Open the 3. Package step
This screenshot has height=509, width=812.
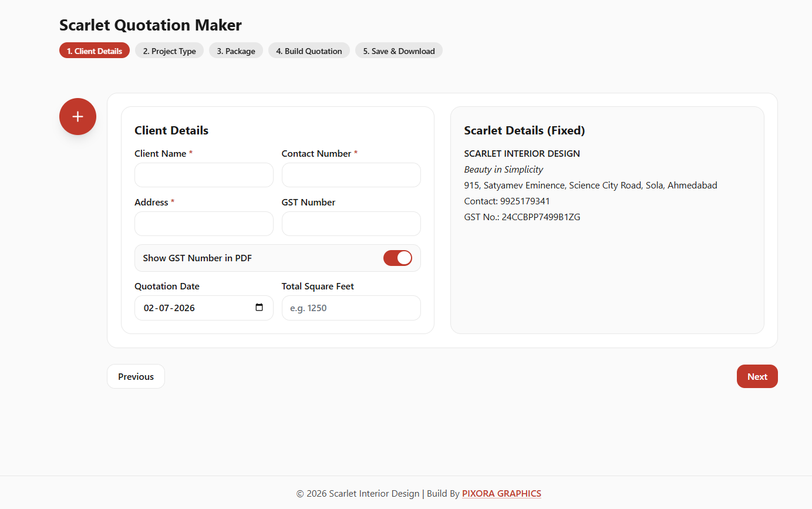coord(236,50)
